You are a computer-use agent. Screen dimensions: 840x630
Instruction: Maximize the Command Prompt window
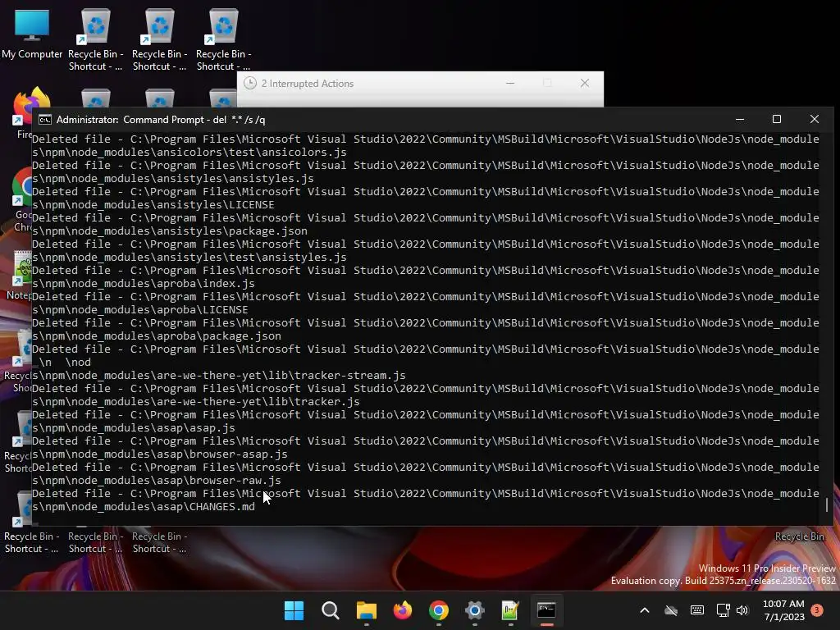pos(777,119)
